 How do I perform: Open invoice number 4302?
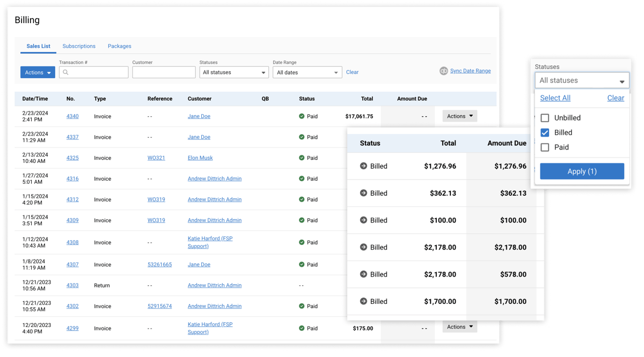72,307
